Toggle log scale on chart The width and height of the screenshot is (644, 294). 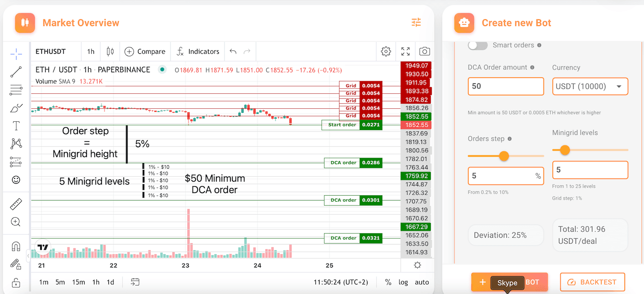point(403,282)
